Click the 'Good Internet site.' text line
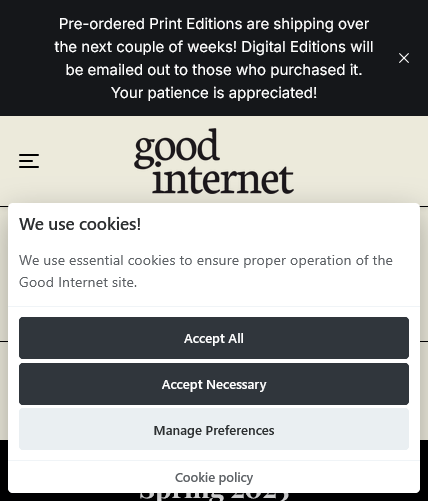Screen dimensions: 428x501 point(78,282)
